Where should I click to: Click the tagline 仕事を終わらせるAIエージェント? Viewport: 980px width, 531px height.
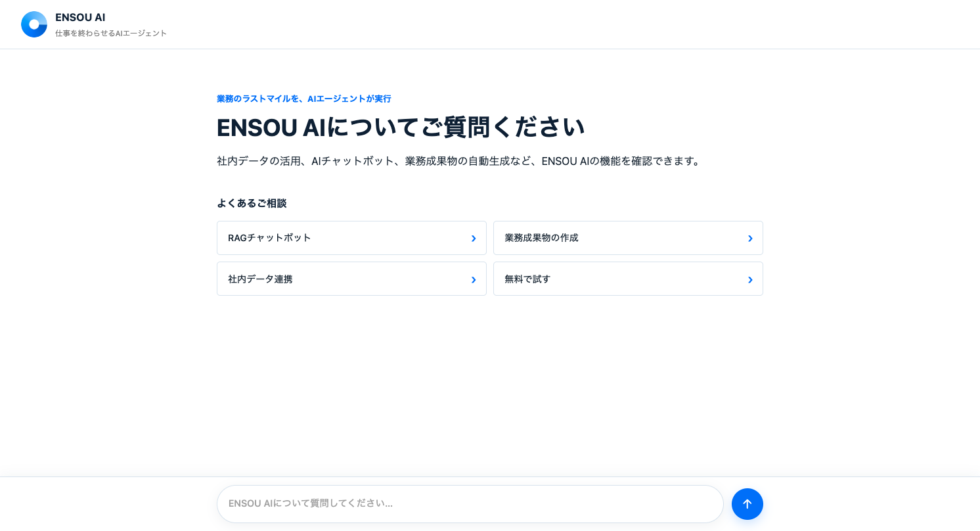(x=111, y=34)
